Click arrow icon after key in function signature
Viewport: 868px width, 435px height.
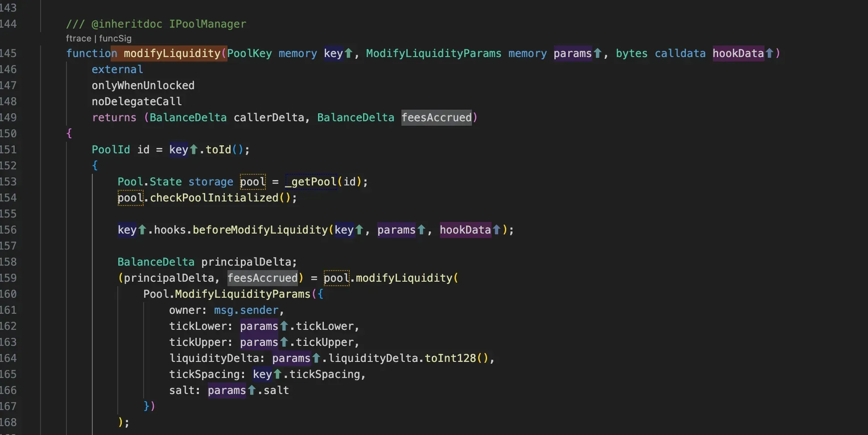[348, 53]
